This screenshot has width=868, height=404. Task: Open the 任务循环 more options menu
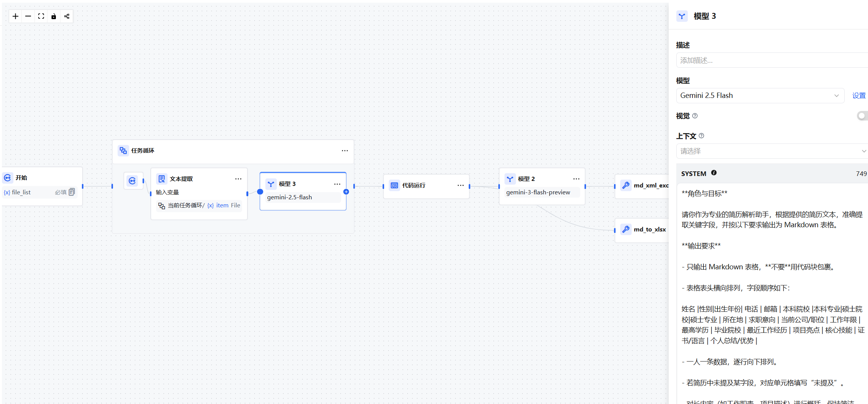pyautogui.click(x=345, y=151)
